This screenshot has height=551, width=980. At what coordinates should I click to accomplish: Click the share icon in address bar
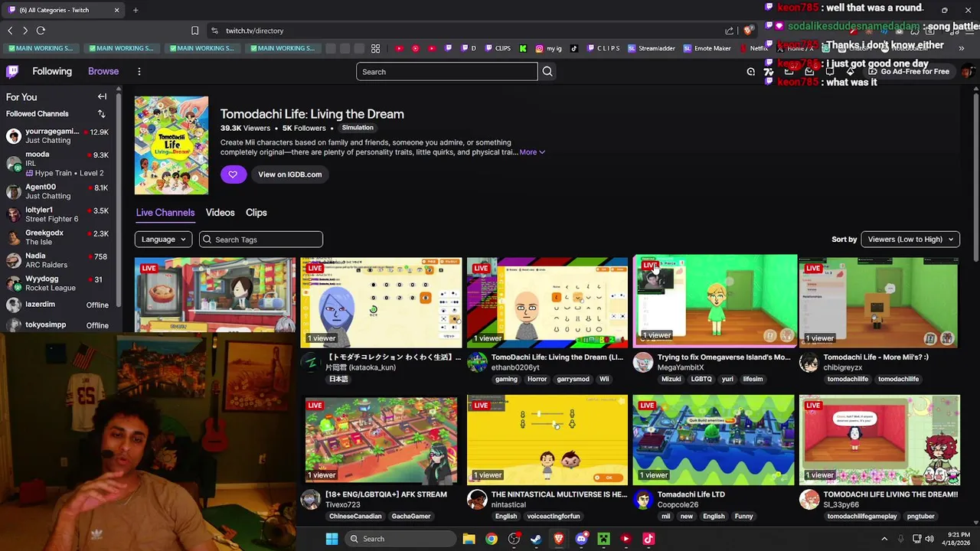729,31
